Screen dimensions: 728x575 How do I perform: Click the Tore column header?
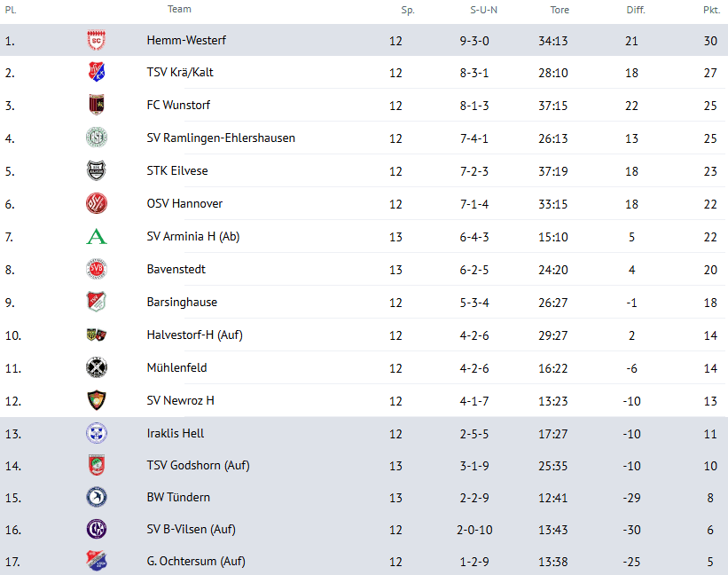coord(560,10)
